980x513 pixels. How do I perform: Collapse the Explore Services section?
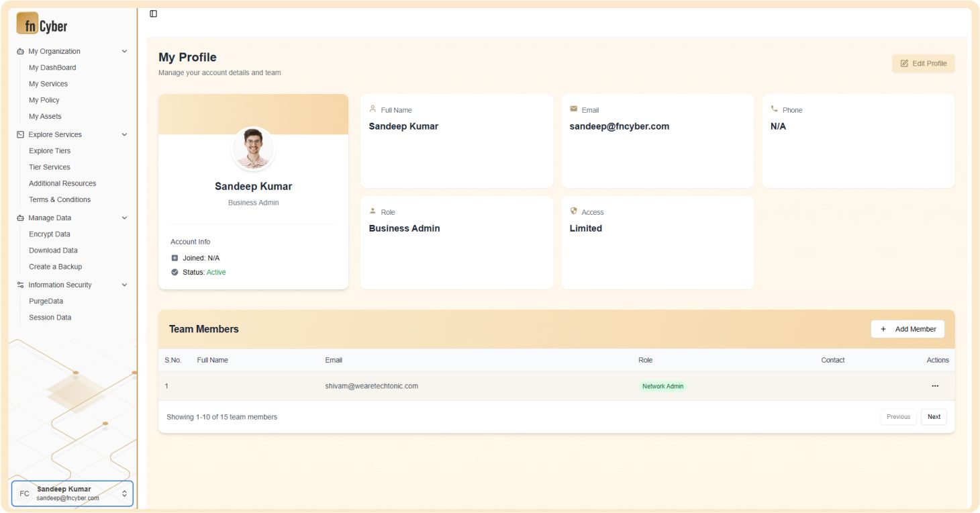[x=124, y=135]
